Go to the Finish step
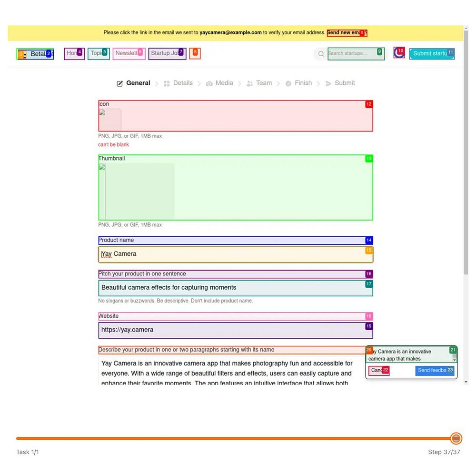Screen dimensions: 476x474 pos(299,83)
